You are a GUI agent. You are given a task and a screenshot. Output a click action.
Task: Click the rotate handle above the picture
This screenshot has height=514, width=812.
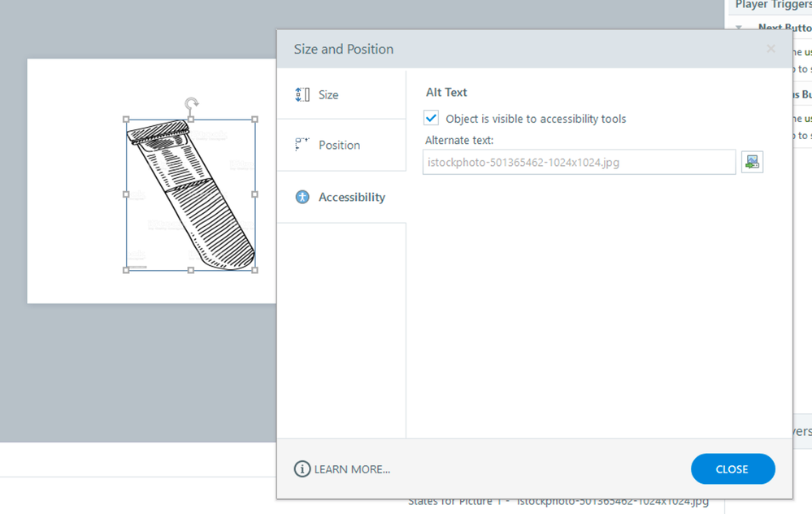191,104
